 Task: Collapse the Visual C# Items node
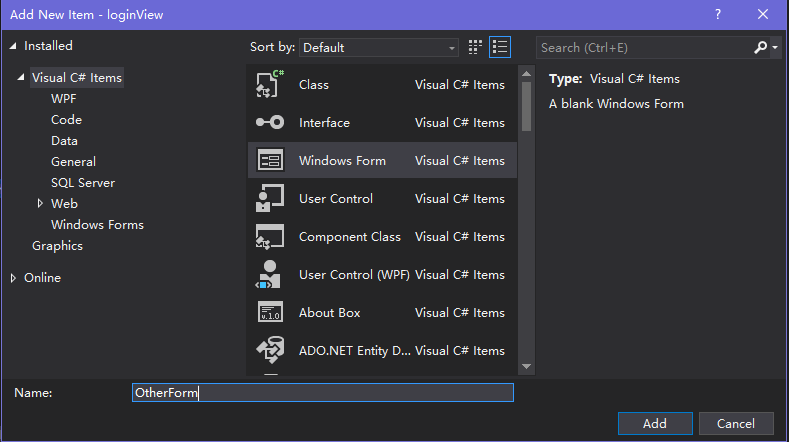tap(21, 78)
